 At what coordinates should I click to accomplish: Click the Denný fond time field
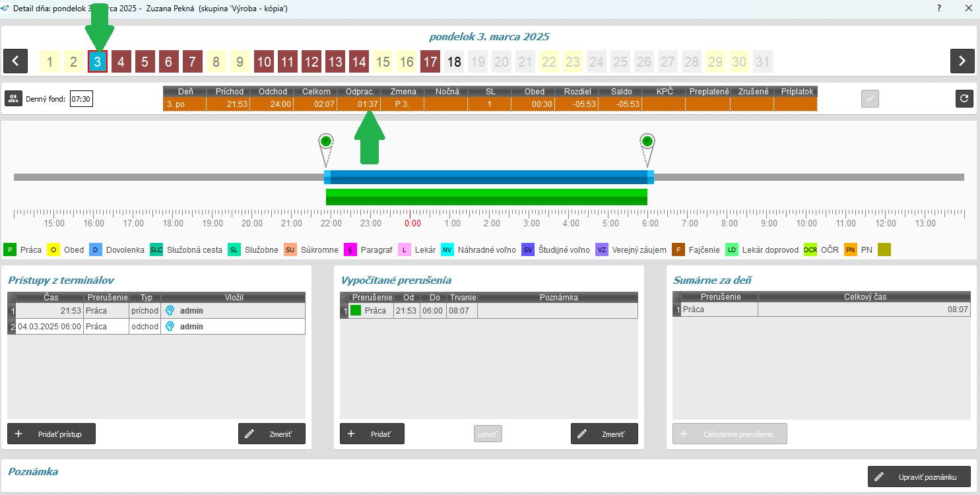pos(81,100)
